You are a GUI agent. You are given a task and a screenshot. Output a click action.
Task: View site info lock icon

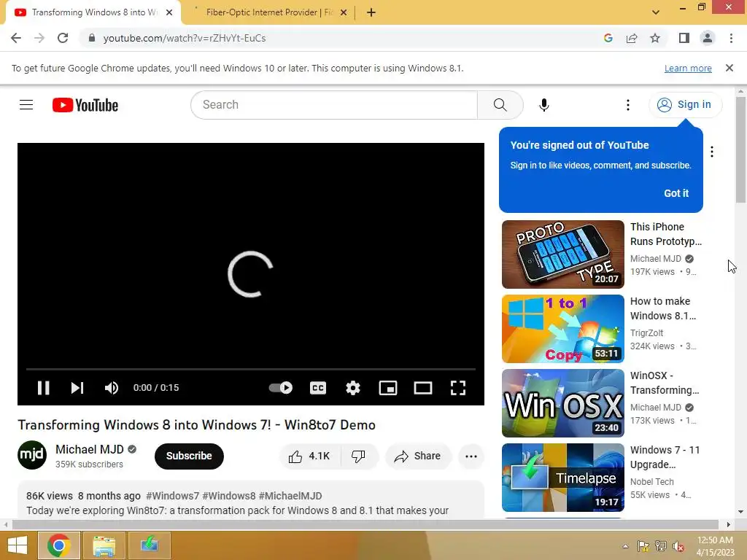[92, 38]
